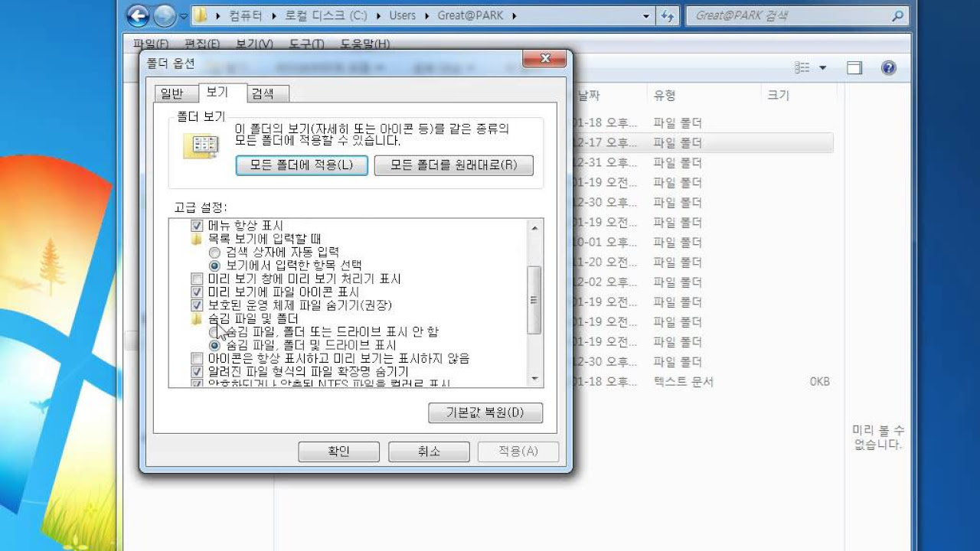The width and height of the screenshot is (980, 551).
Task: Open 편집(E) menu
Action: 202,44
